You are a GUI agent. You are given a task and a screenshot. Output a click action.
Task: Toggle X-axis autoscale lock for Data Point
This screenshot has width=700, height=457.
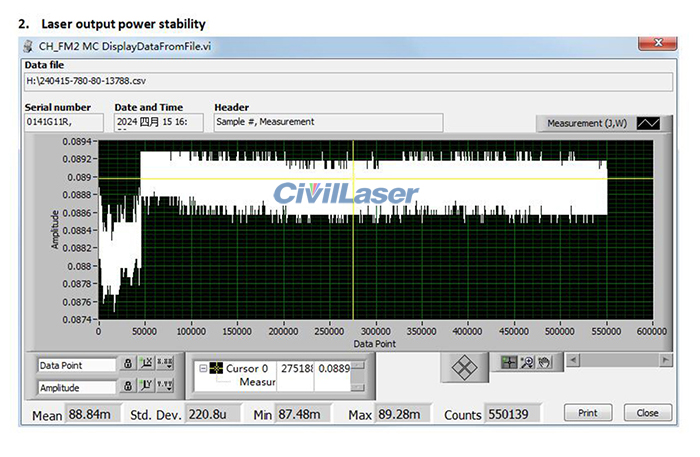[x=128, y=364]
